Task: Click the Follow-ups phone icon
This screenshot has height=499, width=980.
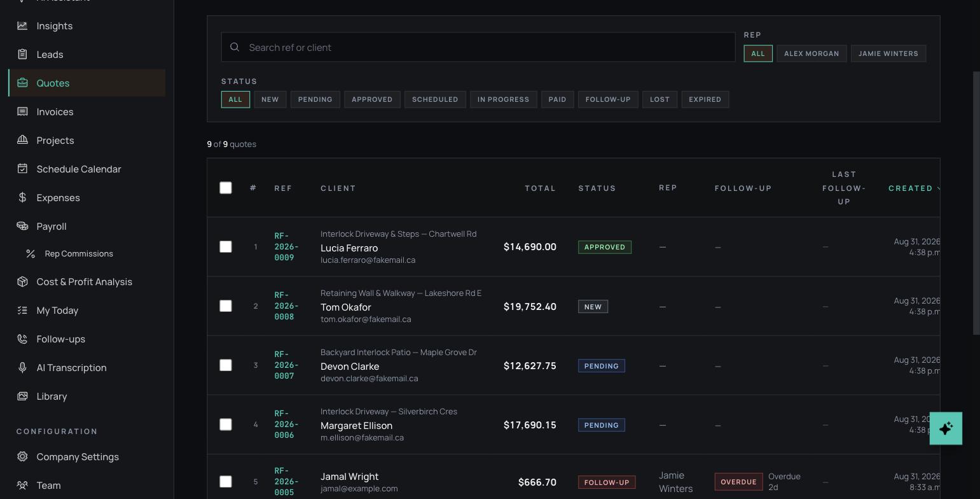Action: pyautogui.click(x=22, y=339)
